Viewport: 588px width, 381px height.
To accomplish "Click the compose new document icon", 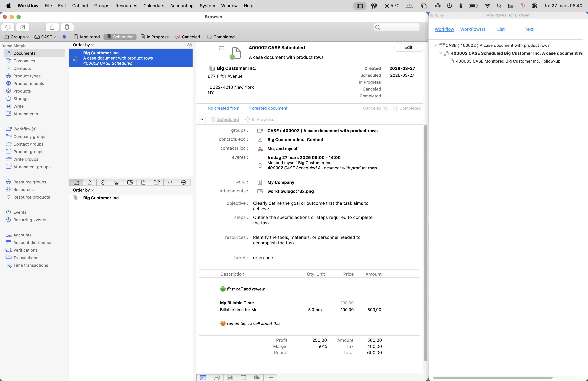I will pos(23,27).
